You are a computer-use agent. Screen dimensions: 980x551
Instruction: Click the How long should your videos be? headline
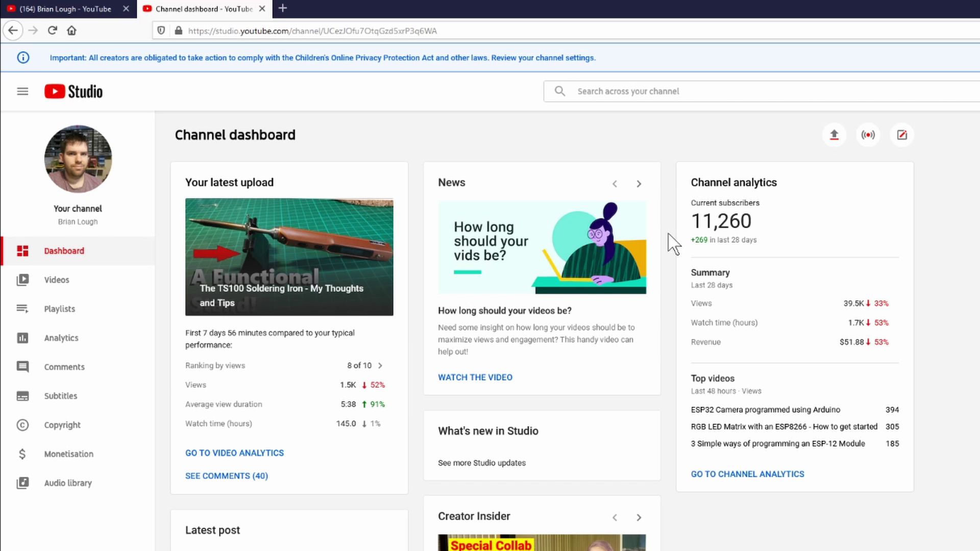(505, 311)
